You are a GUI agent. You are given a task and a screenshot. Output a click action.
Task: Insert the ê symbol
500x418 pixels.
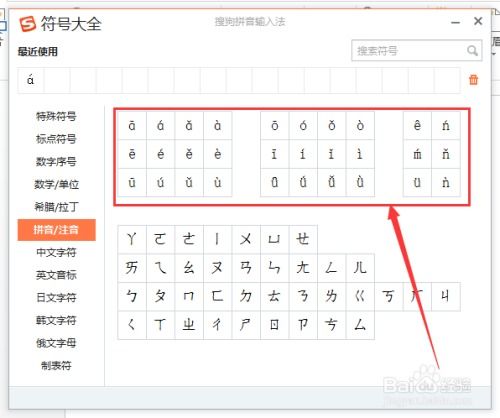click(417, 126)
